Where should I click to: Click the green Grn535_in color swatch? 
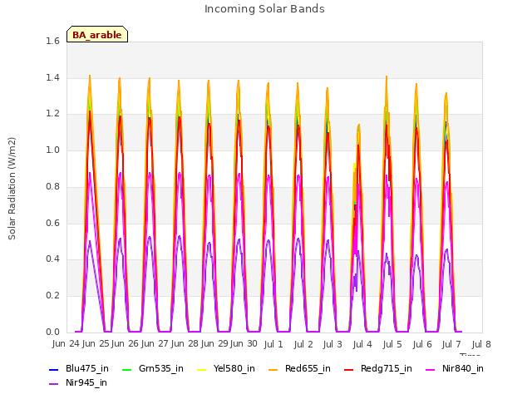(x=126, y=369)
